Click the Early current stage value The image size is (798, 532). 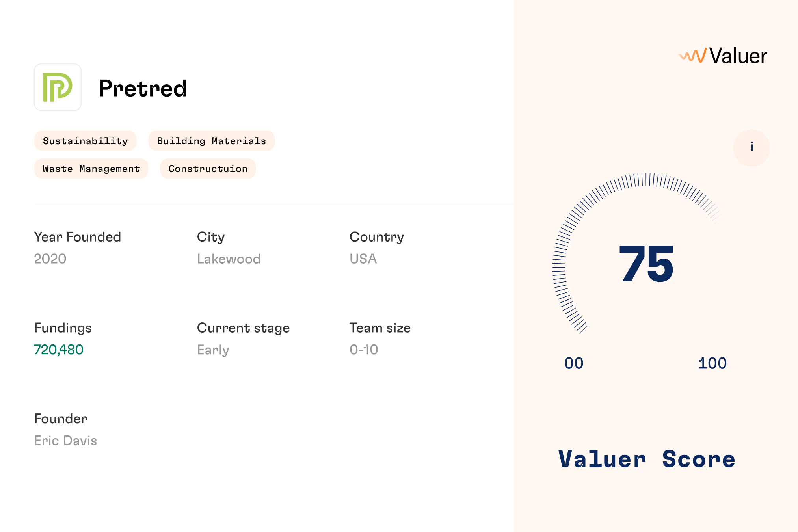click(213, 350)
